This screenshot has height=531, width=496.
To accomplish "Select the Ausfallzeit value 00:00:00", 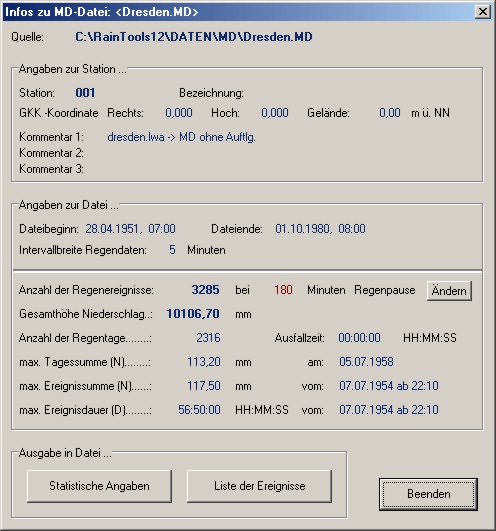I will [359, 338].
